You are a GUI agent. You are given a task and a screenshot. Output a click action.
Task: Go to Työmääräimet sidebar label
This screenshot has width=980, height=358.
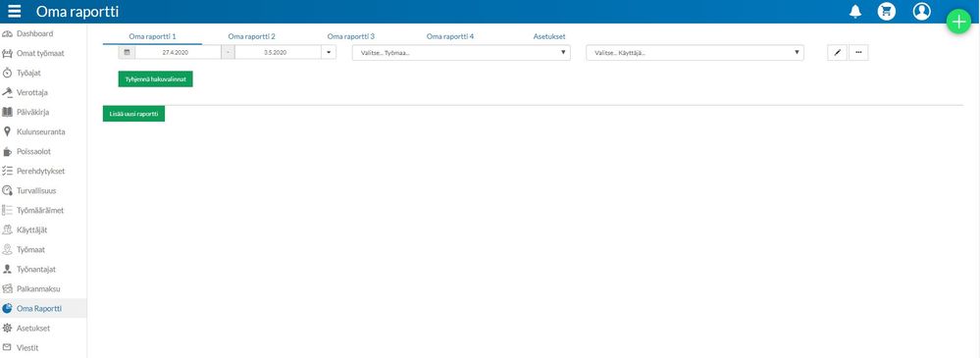click(40, 211)
